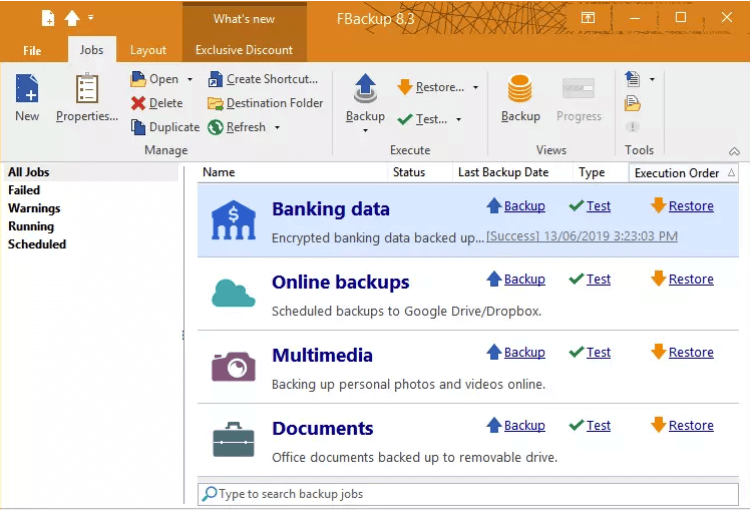This screenshot has height=510, width=750.
Task: Select the Jobs tab
Action: coord(91,49)
